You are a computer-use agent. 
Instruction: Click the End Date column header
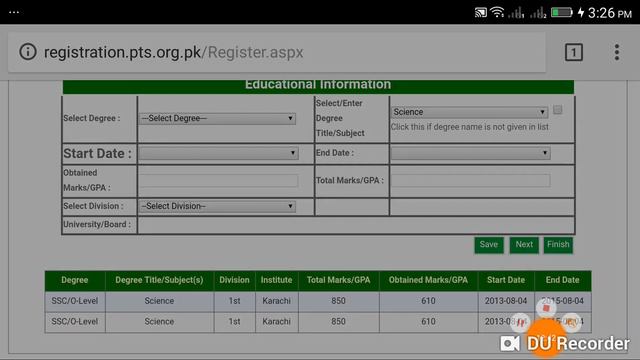point(562,280)
